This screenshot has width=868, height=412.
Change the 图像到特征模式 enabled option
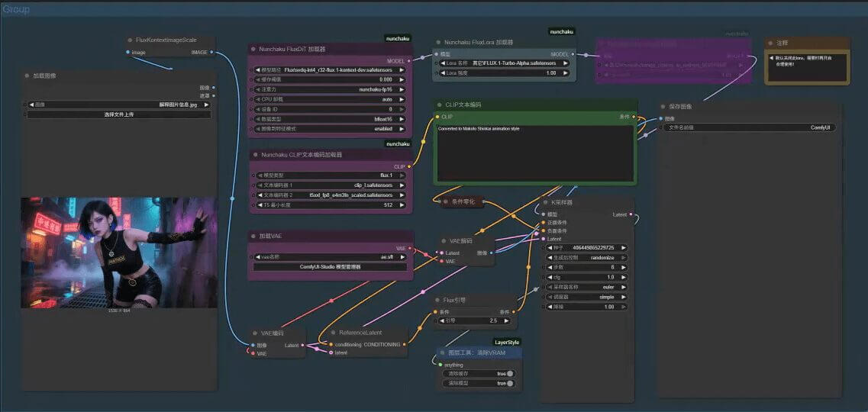331,129
